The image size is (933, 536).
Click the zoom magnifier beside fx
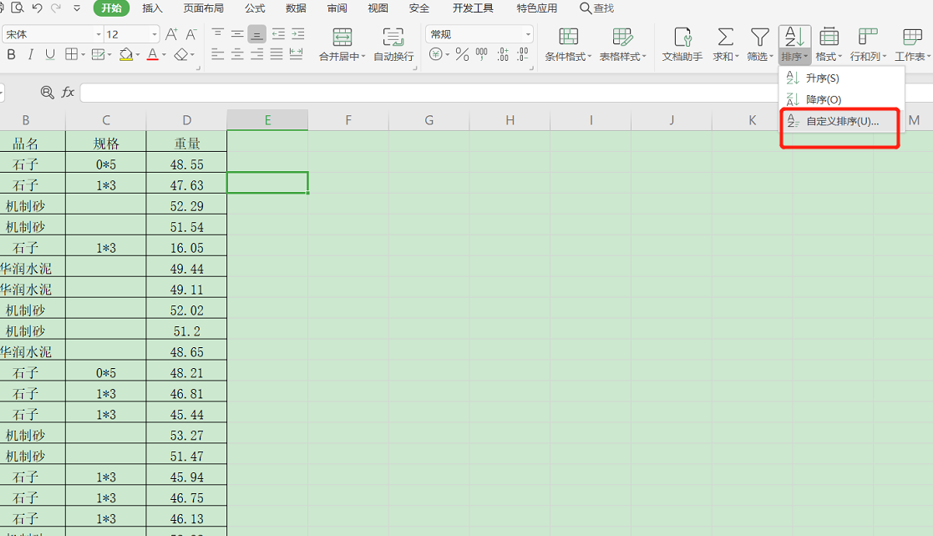point(47,92)
